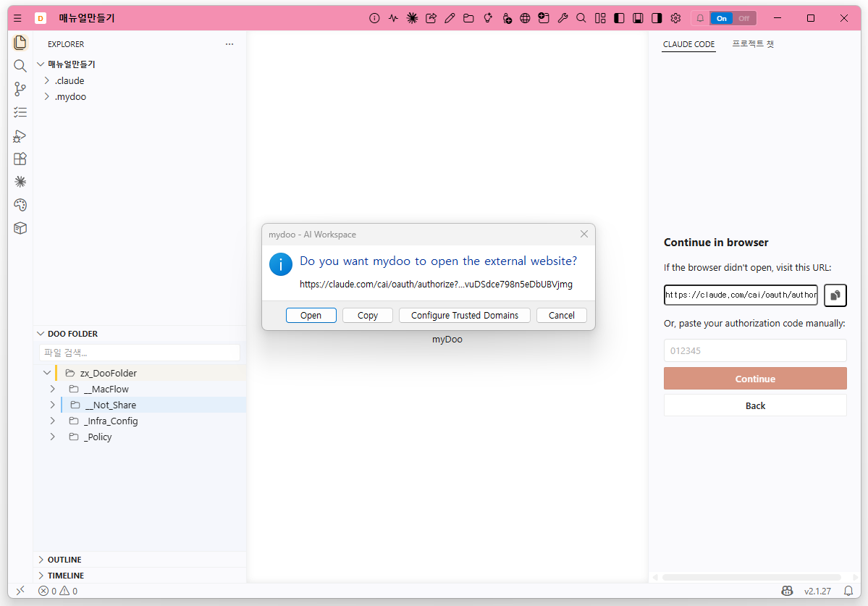Click Cancel in the dialog

pos(561,316)
